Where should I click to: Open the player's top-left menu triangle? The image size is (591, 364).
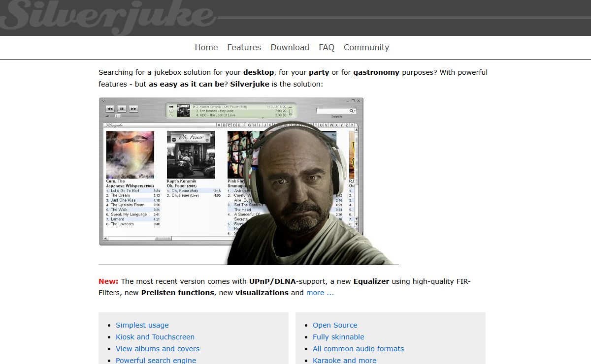click(x=103, y=100)
